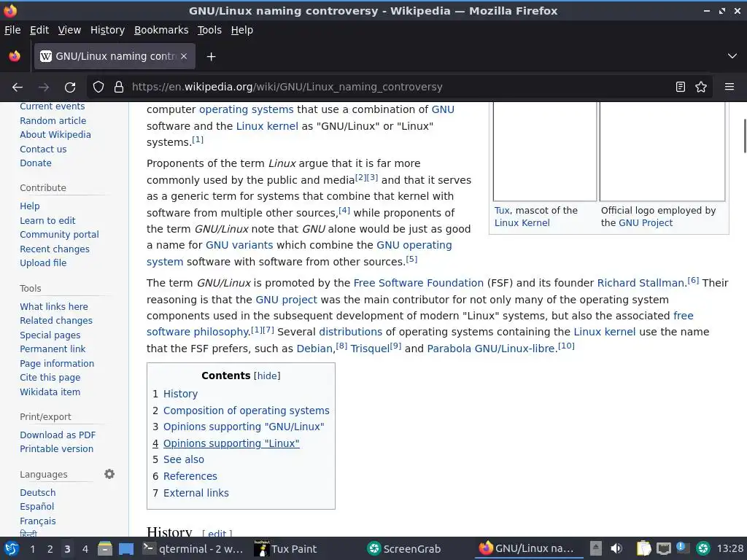Open the Richard Stallman article link
The width and height of the screenshot is (747, 560).
coord(640,283)
